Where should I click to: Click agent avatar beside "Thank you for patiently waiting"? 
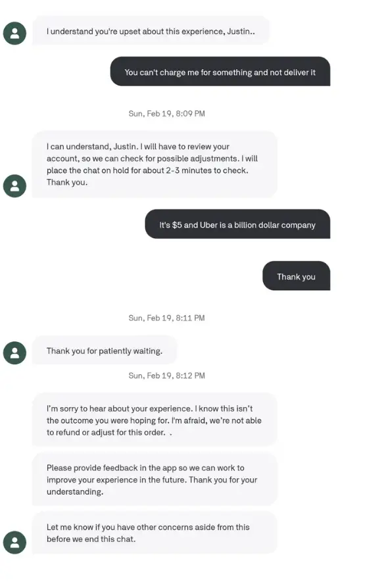coord(14,353)
